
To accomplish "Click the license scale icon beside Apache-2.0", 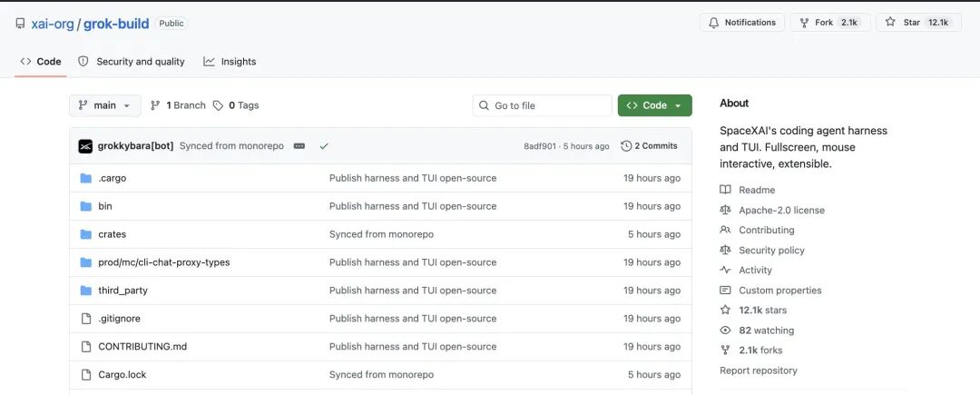I will click(x=725, y=210).
